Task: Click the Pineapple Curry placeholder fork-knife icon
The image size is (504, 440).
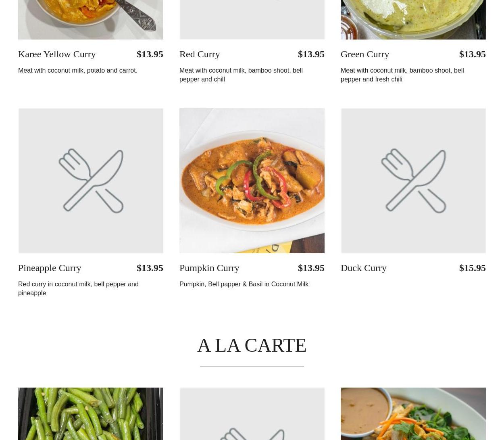Action: [91, 180]
